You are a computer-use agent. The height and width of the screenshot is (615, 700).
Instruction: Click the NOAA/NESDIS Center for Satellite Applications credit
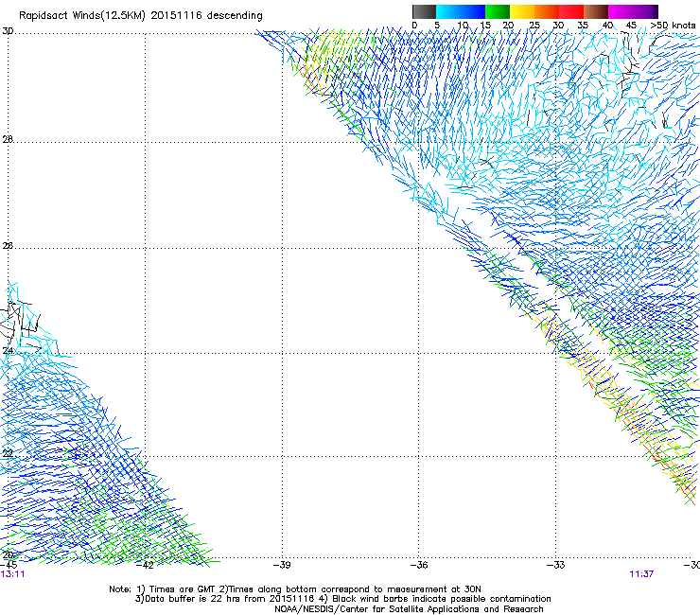[409, 609]
